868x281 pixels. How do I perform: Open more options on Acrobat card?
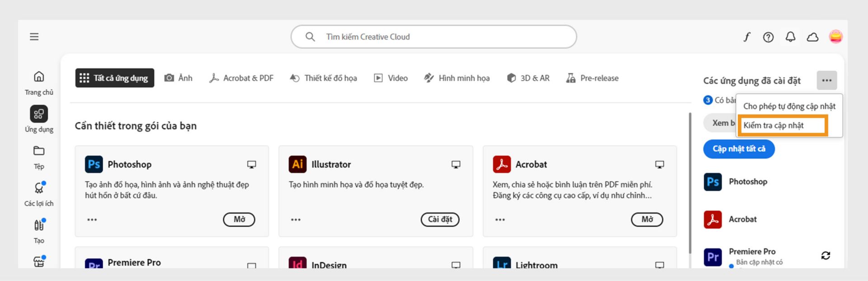(500, 219)
